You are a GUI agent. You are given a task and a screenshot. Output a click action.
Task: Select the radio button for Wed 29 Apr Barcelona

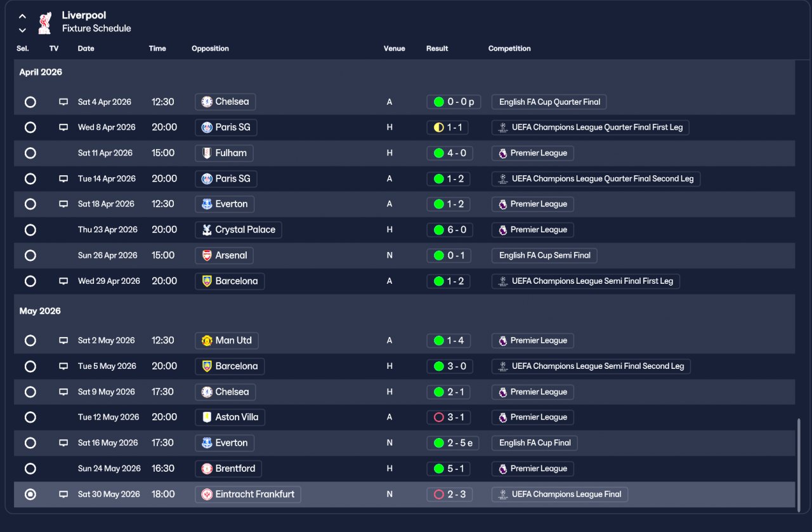tap(30, 281)
